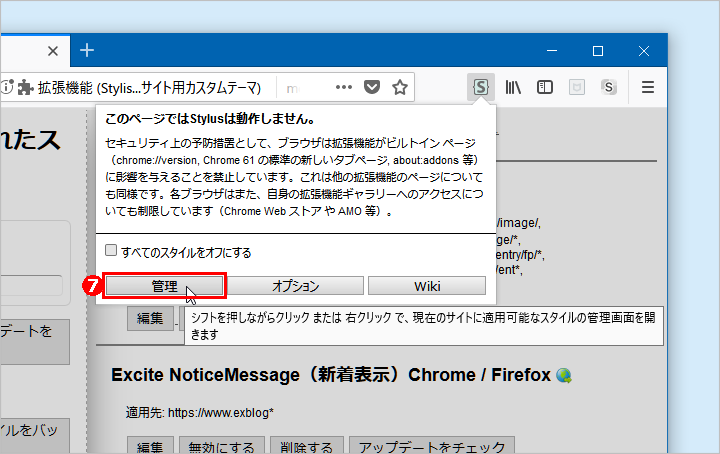
Task: Click Excite NoticeMessage style title
Action: pyautogui.click(x=331, y=375)
